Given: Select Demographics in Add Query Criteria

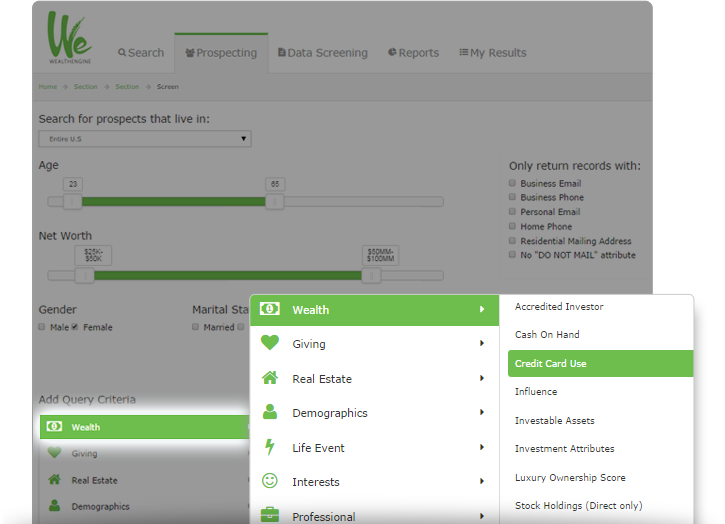Looking at the screenshot, I should click(145, 506).
